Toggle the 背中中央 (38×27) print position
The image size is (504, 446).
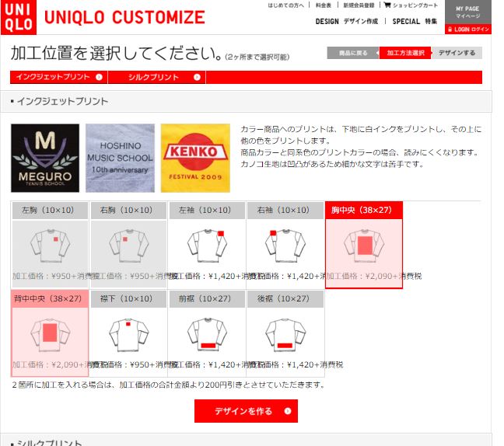pyautogui.click(x=50, y=333)
